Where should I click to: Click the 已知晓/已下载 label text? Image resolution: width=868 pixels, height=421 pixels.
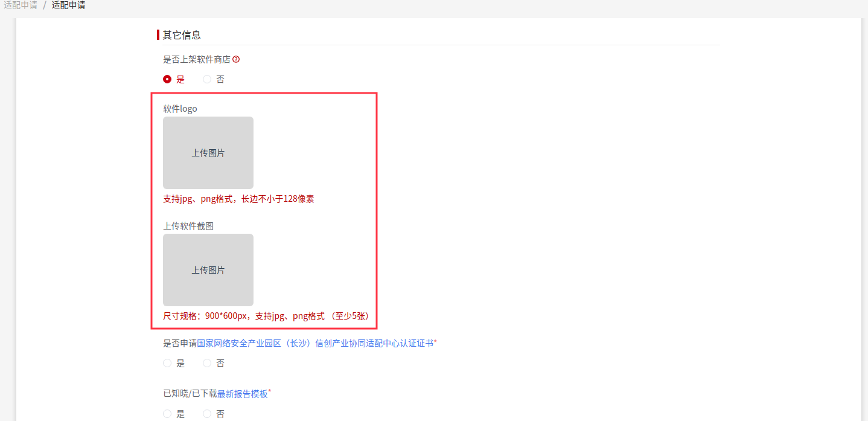pyautogui.click(x=190, y=394)
